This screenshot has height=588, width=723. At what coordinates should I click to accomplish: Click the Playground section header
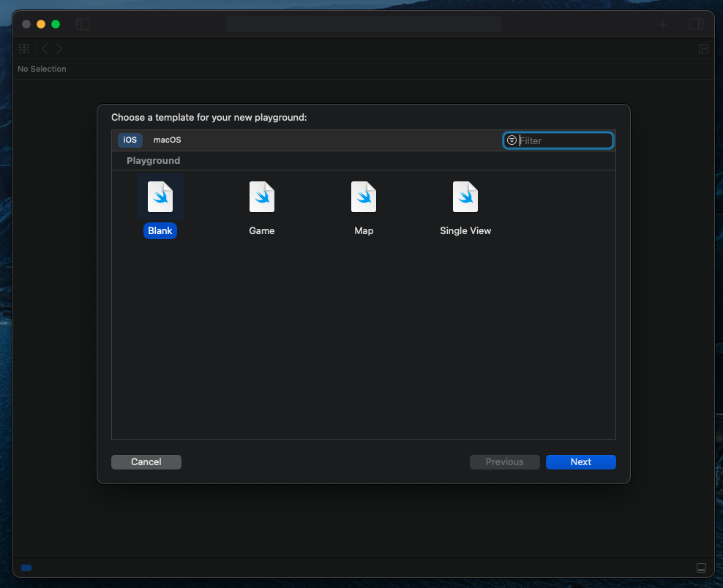154,160
